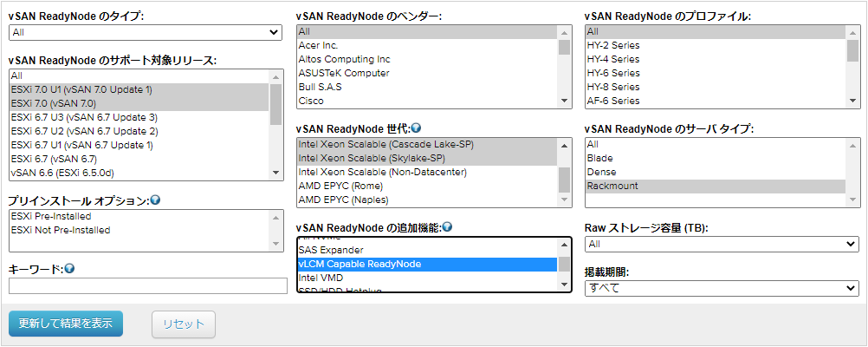Click down arrow of supported releases scrollbar

[275, 173]
